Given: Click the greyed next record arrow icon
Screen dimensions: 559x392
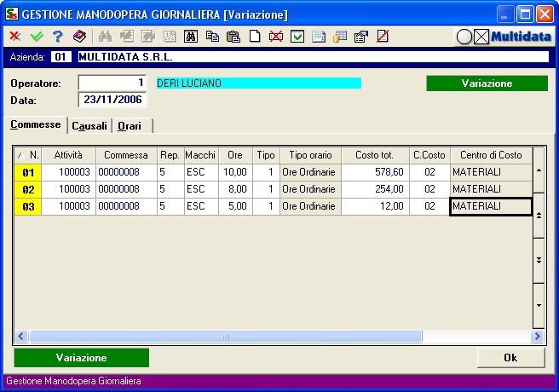Looking at the screenshot, I should click(x=148, y=37).
